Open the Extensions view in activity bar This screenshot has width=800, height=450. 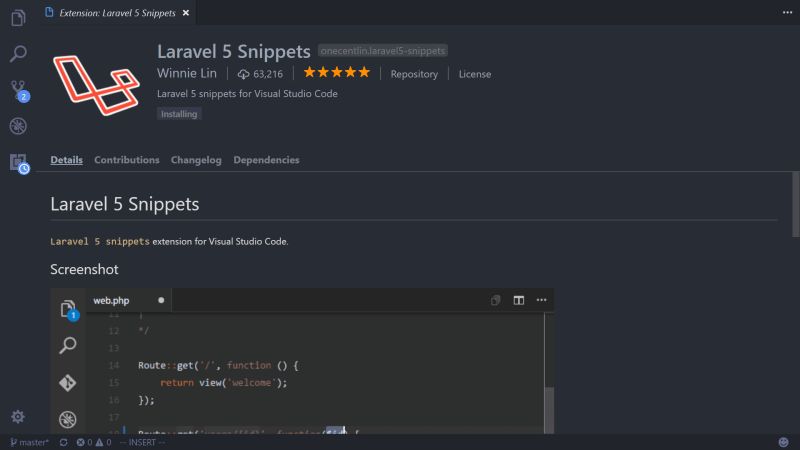point(19,164)
